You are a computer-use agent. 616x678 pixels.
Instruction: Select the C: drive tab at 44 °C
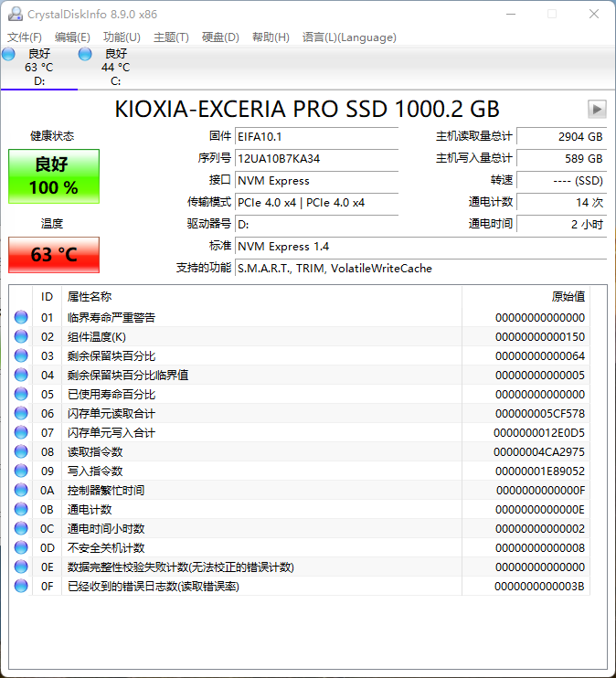(115, 68)
